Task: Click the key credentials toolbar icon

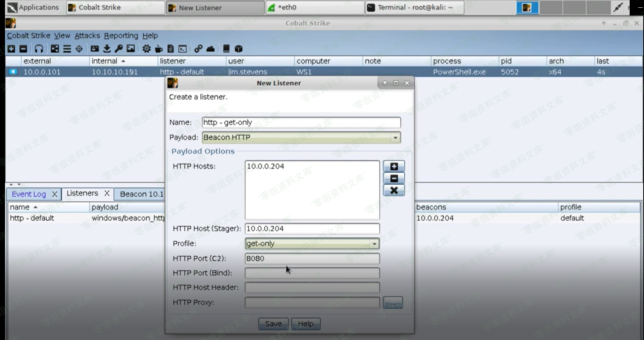Action: click(x=119, y=49)
